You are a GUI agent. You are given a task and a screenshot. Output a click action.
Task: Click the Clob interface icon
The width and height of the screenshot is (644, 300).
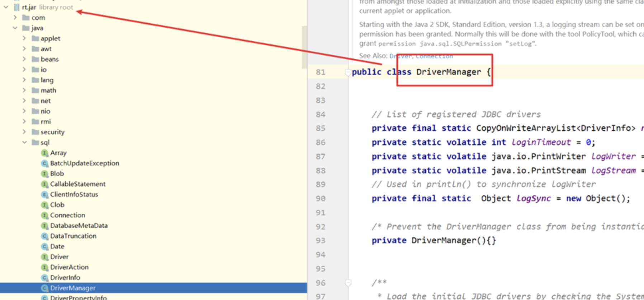(x=44, y=205)
